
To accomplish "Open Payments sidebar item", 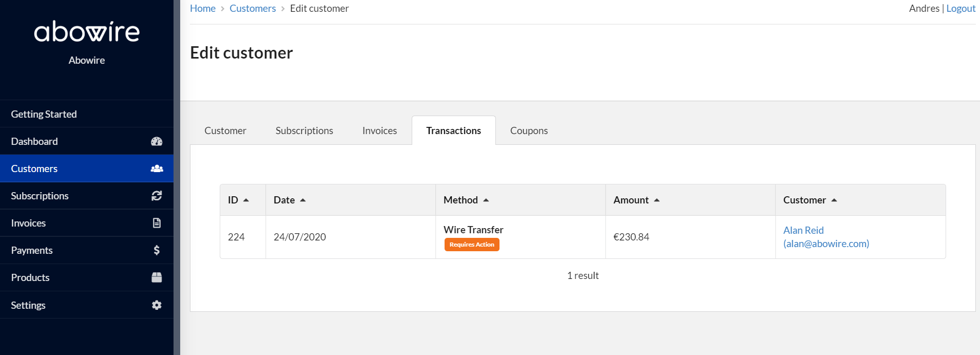I will coord(87,250).
